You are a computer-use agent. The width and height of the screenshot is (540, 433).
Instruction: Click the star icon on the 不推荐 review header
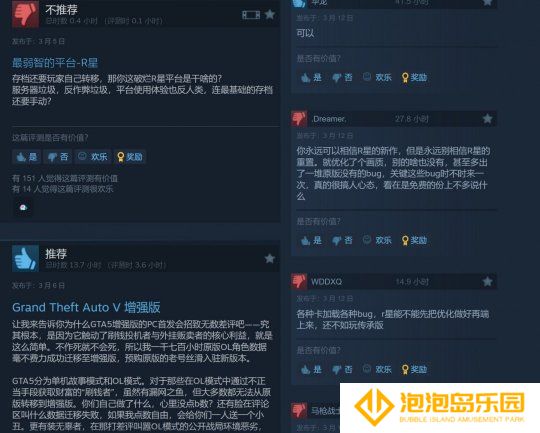tap(270, 14)
